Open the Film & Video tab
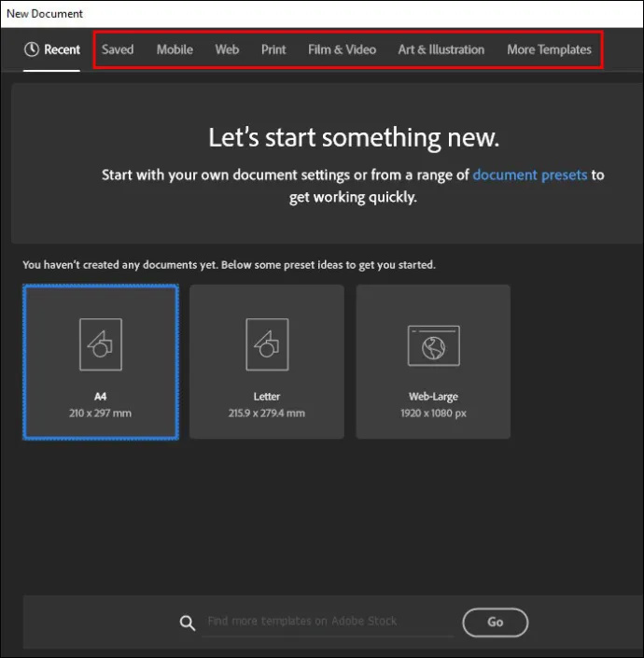This screenshot has height=658, width=644. point(342,49)
